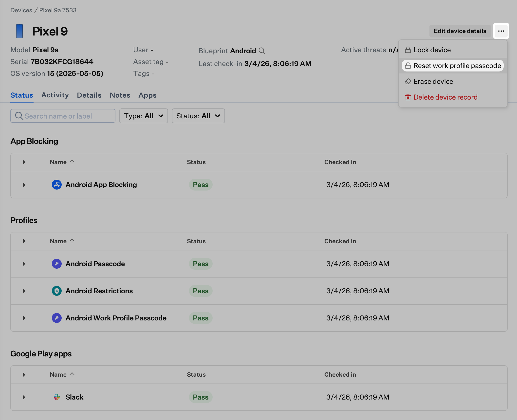Click Status column header in Profiles table

pos(196,241)
